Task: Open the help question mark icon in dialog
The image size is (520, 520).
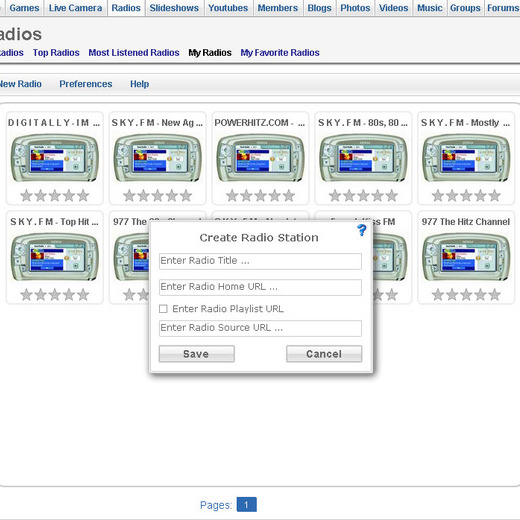Action: (362, 230)
